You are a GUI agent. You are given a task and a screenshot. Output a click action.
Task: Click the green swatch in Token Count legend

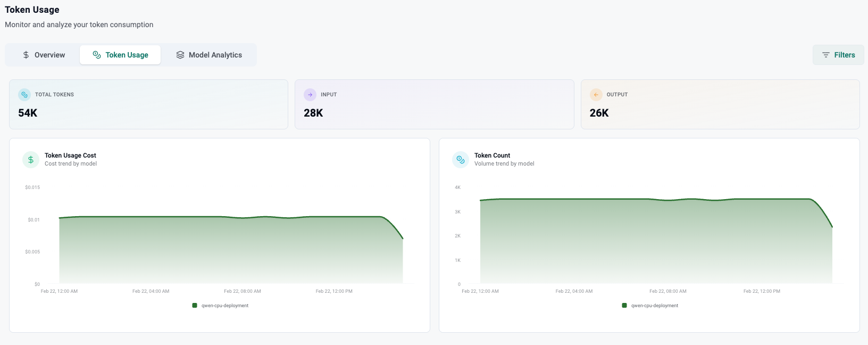tap(624, 306)
